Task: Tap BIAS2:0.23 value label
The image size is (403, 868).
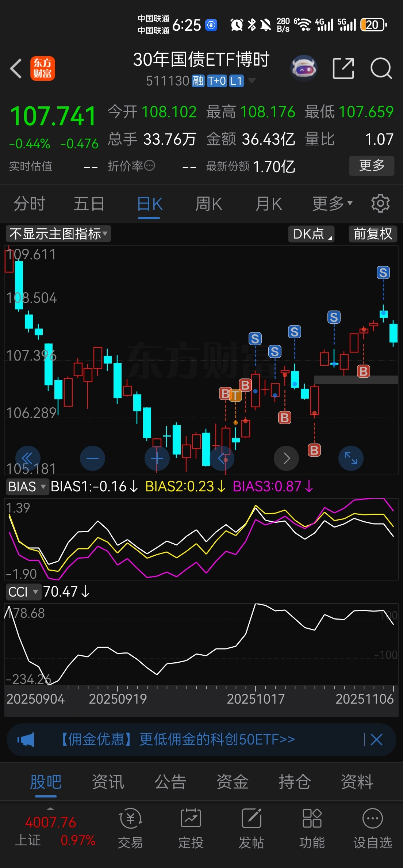Action: point(185,487)
